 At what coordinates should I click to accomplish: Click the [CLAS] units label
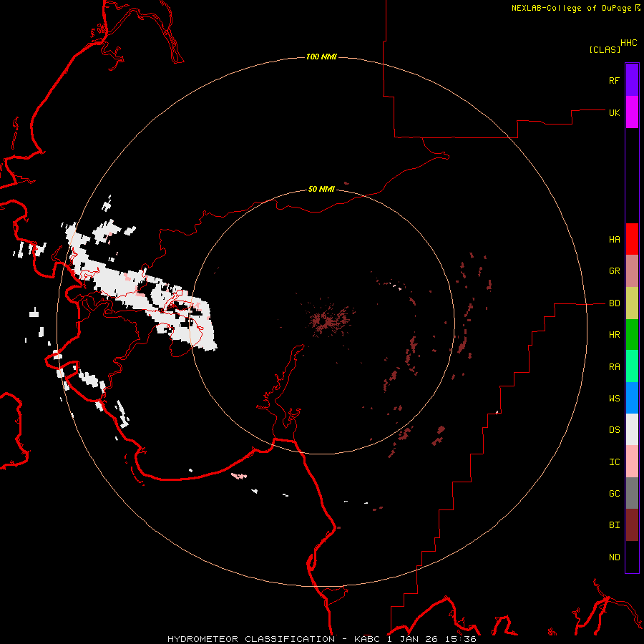(x=605, y=49)
